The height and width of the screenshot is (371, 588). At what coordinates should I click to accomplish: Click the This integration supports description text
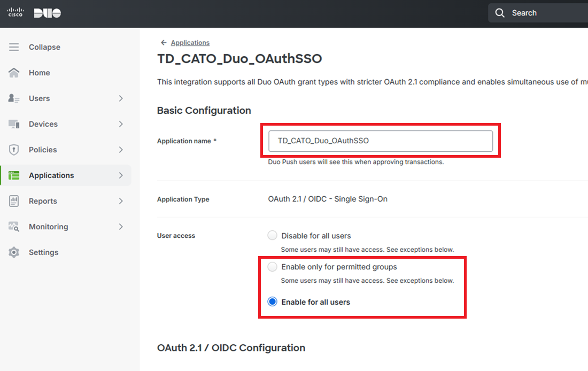click(x=373, y=82)
